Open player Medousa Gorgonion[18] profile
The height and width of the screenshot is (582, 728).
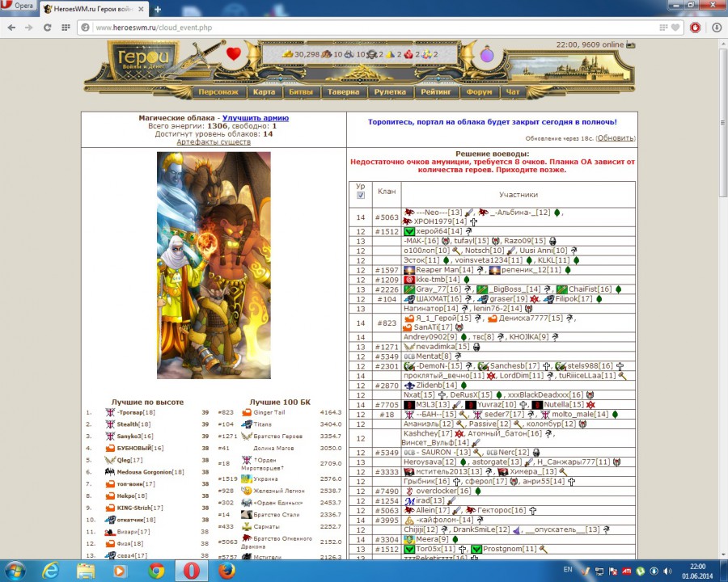pos(150,472)
